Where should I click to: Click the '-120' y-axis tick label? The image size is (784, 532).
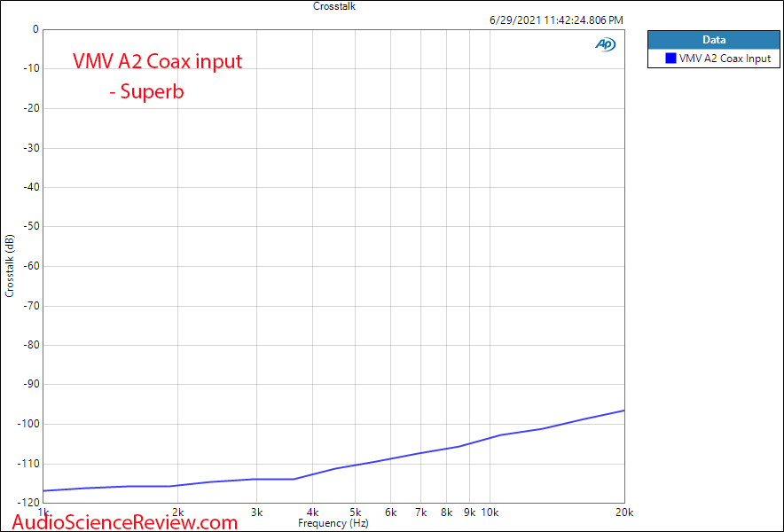(28, 503)
